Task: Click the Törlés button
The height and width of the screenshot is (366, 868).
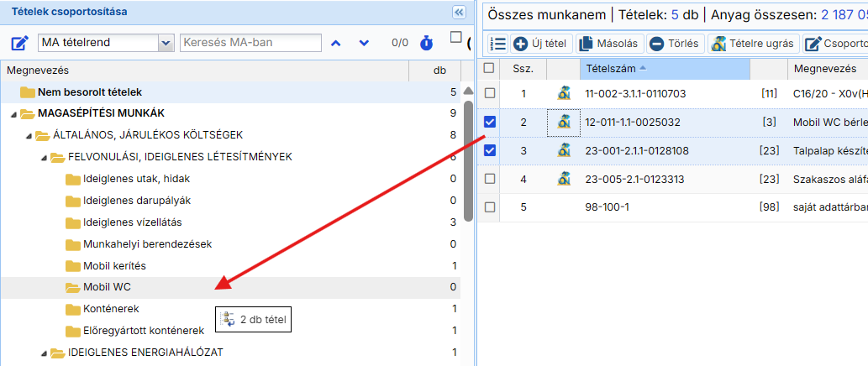Action: [x=674, y=44]
